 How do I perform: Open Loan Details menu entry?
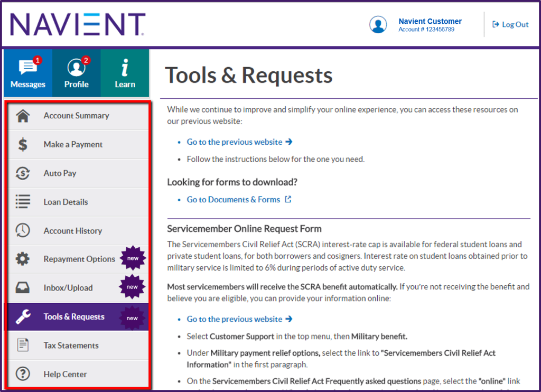[x=78, y=202]
